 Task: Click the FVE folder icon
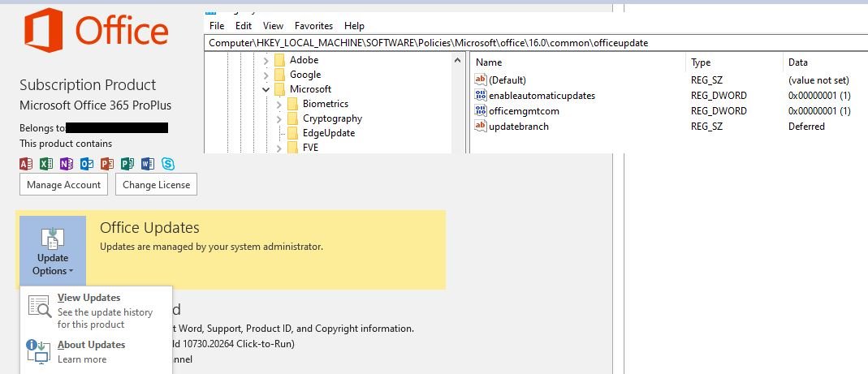click(292, 147)
